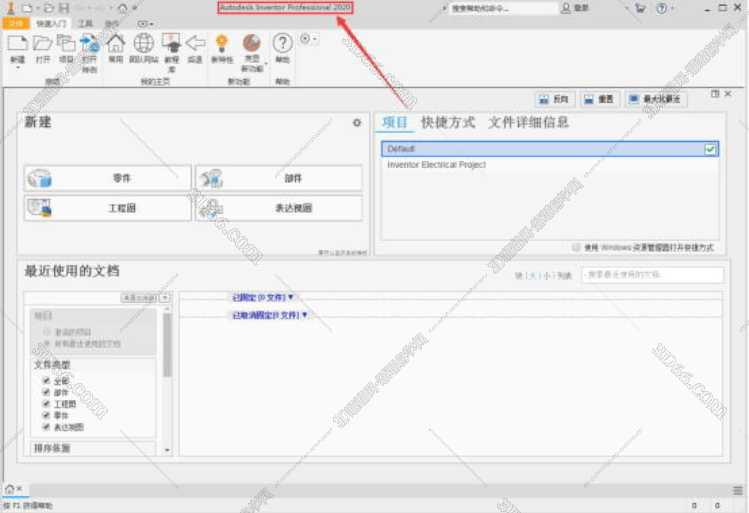Image resolution: width=749 pixels, height=513 pixels.
Task: Select the Inventor Electrical Project row
Action: click(x=550, y=165)
